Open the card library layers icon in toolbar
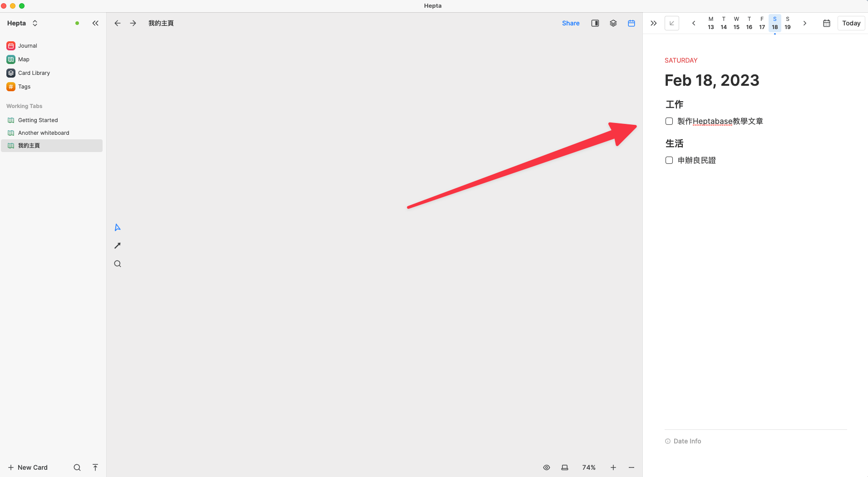This screenshot has height=477, width=868. click(x=613, y=23)
